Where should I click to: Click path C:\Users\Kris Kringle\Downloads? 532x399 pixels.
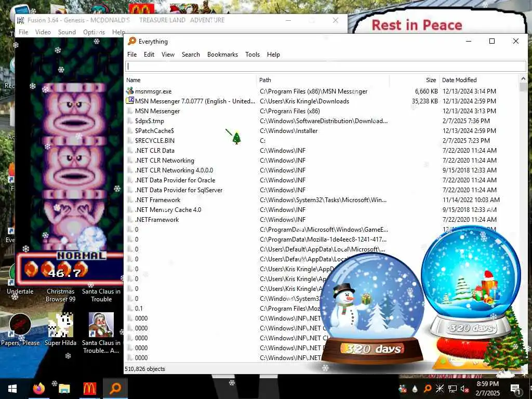point(304,101)
